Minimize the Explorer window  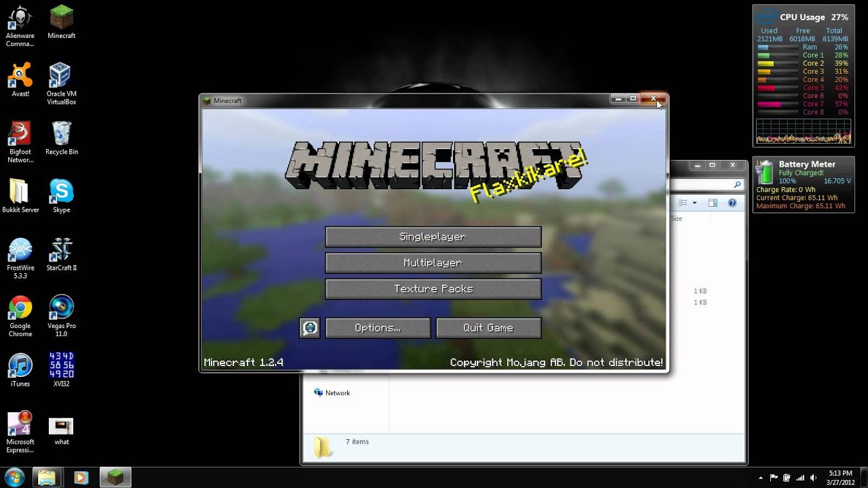pos(697,165)
